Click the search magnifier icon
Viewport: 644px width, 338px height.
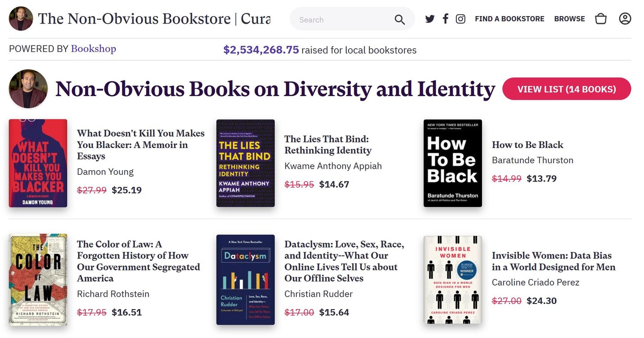(x=400, y=19)
